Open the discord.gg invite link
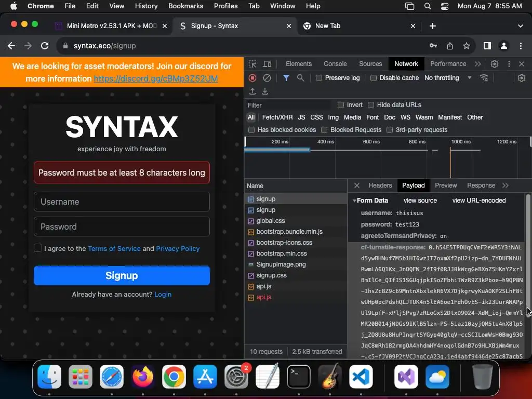This screenshot has width=532, height=399. (156, 79)
